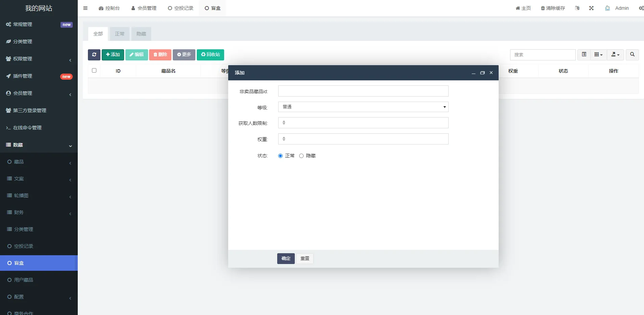Switch to the 正常 filter tab

[120, 34]
